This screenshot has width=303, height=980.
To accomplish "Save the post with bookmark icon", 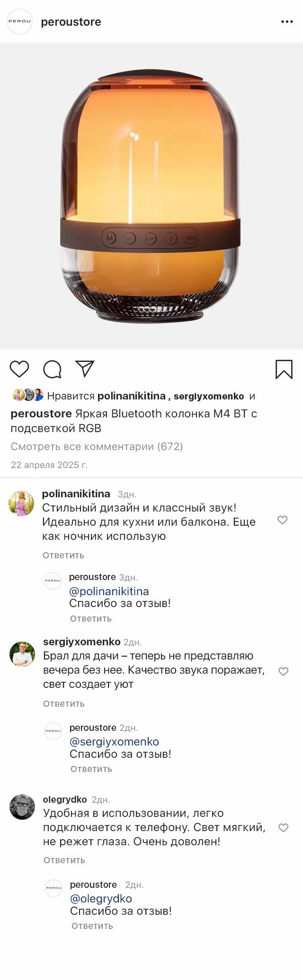I will [284, 369].
